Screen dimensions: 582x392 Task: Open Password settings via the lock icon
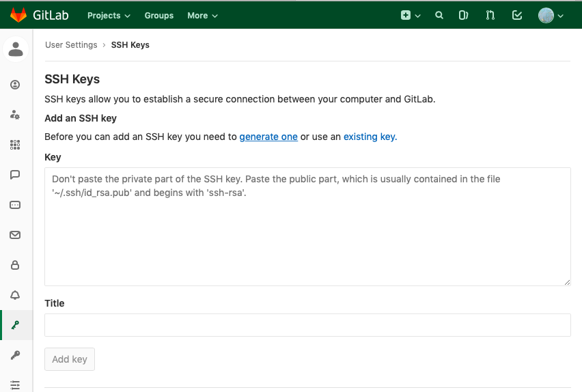point(15,265)
